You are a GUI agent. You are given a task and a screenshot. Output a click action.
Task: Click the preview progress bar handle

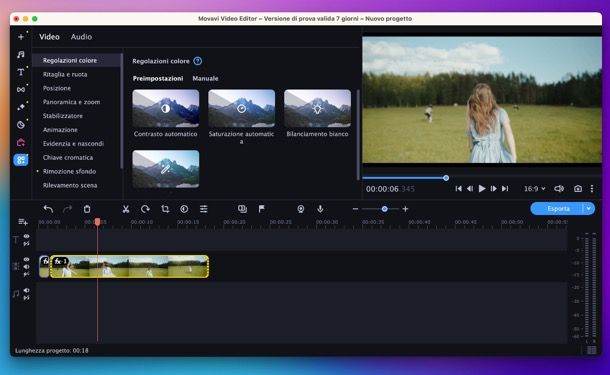pos(446,178)
